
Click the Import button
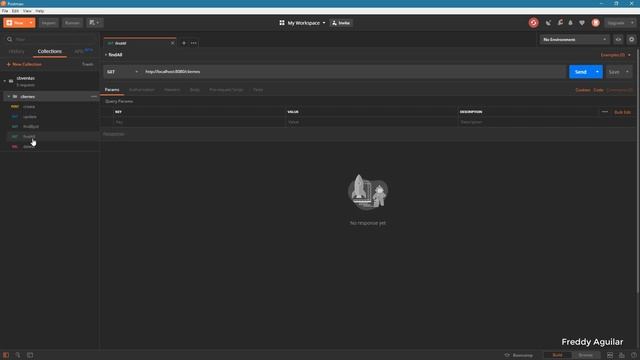click(x=49, y=23)
